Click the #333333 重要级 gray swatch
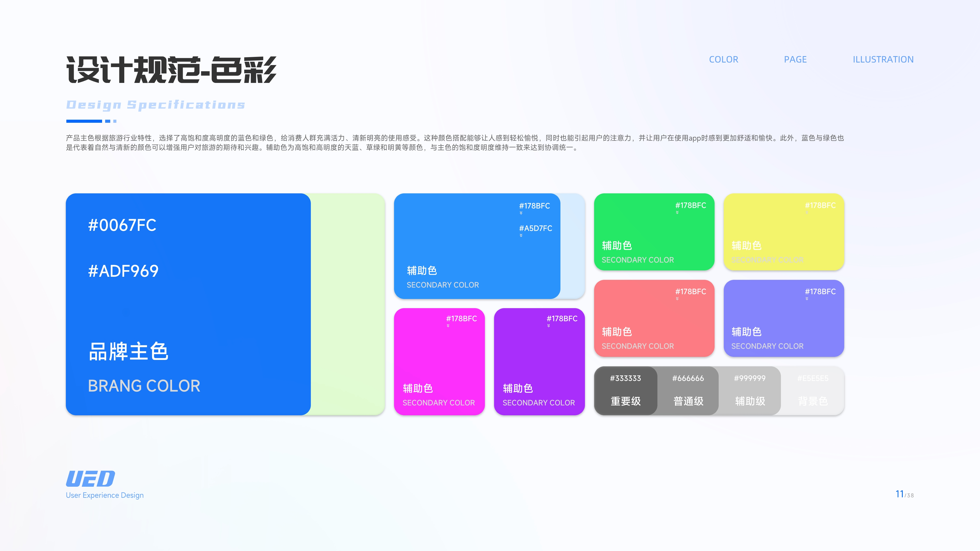 click(626, 391)
